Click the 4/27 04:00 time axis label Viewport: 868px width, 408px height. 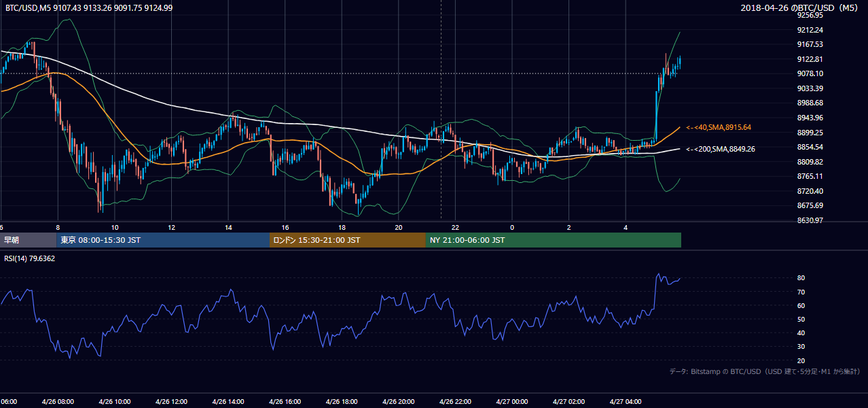click(626, 401)
